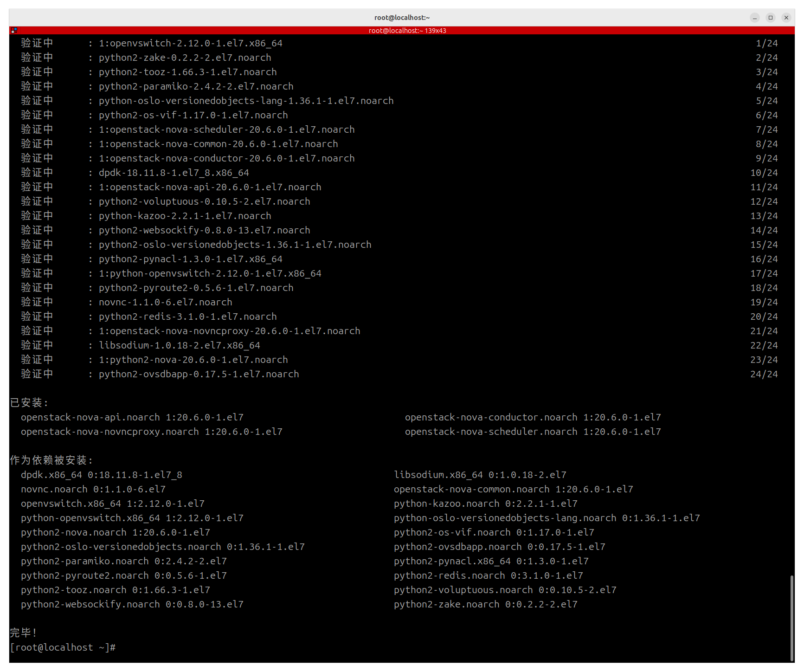Close the root@localhost terminal window

click(x=786, y=18)
